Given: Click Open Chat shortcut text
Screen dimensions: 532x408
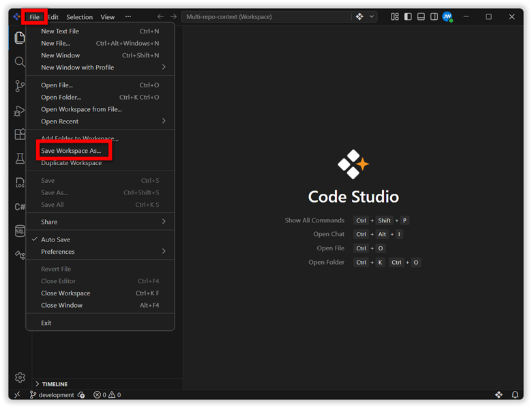Looking at the screenshot, I should click(329, 234).
